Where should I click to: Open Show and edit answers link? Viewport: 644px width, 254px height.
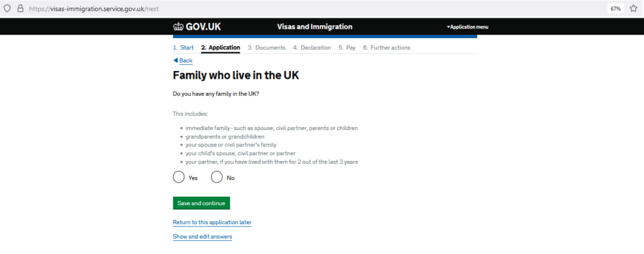pos(203,237)
